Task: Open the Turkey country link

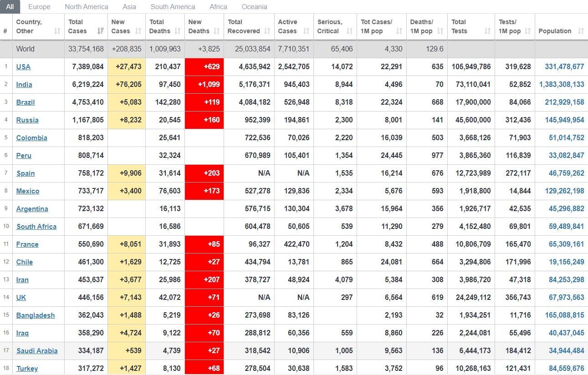Action: tap(27, 368)
